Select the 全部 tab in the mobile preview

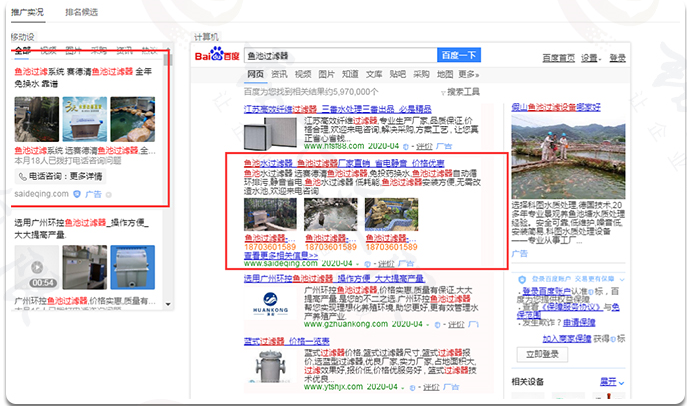point(23,50)
